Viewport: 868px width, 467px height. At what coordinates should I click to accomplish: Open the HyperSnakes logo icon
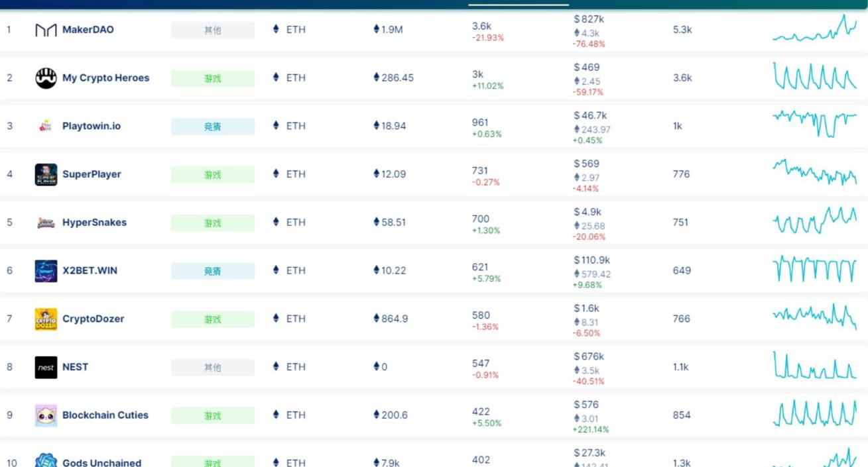point(46,223)
